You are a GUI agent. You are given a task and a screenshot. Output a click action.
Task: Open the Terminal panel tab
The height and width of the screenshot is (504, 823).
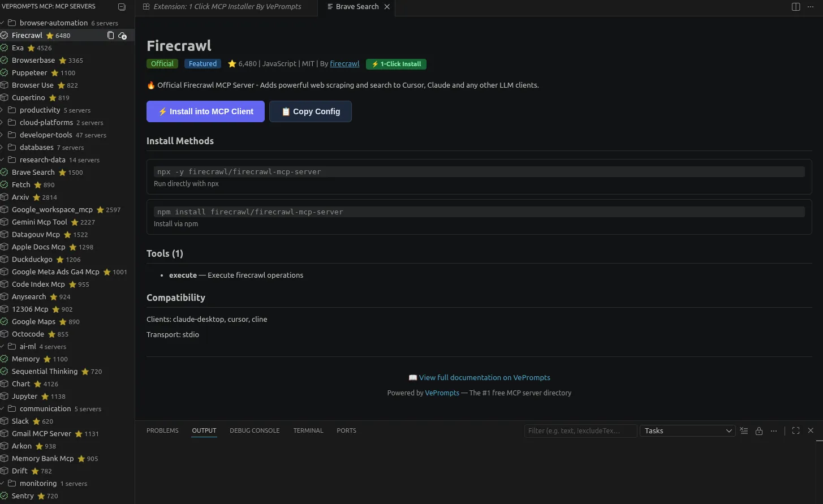pyautogui.click(x=308, y=431)
